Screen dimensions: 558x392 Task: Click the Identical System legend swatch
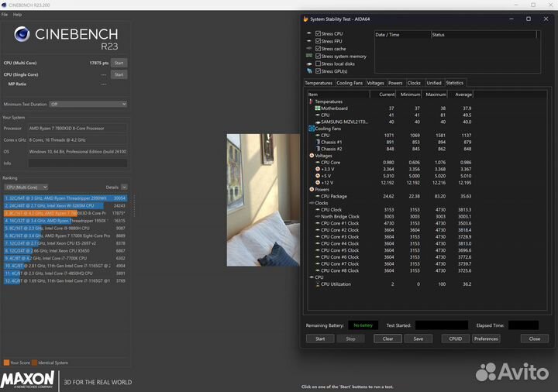(x=34, y=363)
